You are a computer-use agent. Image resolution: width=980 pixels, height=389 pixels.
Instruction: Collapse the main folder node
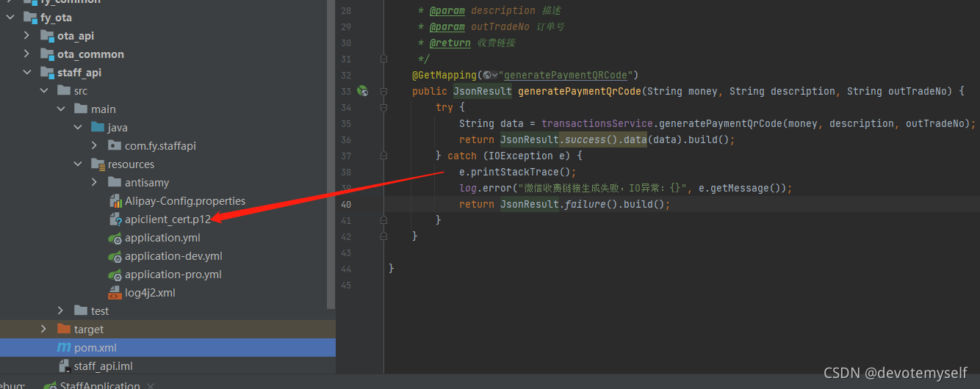click(x=61, y=109)
